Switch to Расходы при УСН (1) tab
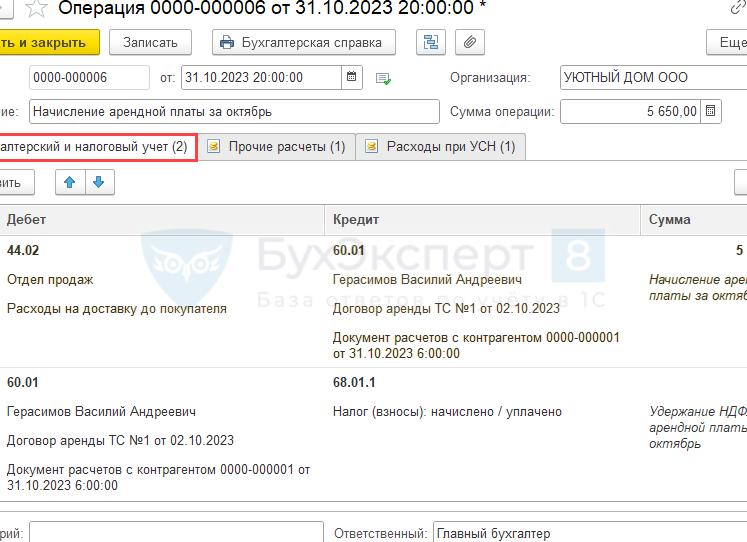This screenshot has height=542, width=747. [441, 147]
